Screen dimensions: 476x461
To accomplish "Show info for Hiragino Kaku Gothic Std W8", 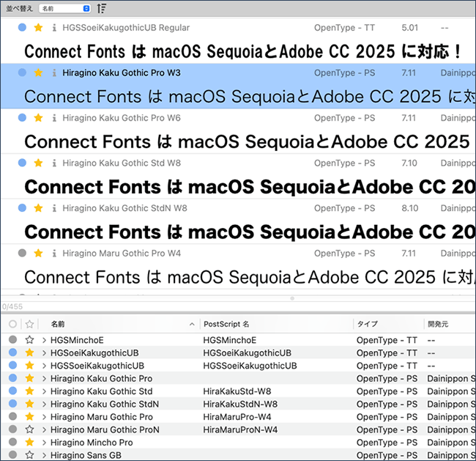I will pyautogui.click(x=54, y=163).
